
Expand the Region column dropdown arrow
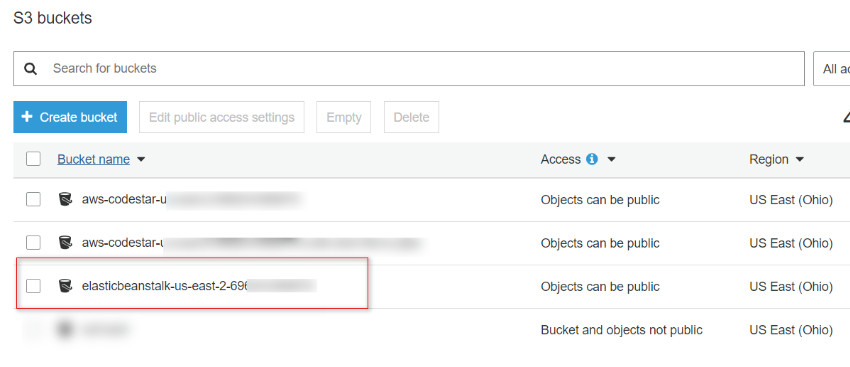(x=799, y=160)
